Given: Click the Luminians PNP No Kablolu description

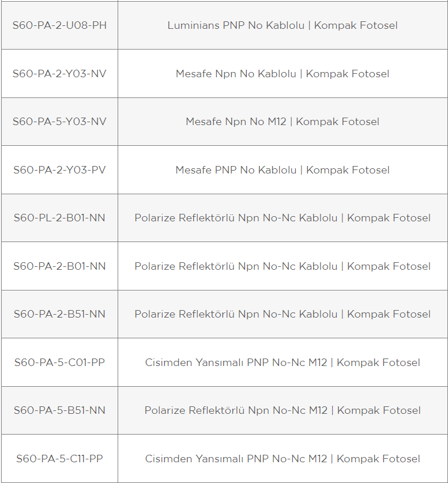Looking at the screenshot, I should coord(283,25).
